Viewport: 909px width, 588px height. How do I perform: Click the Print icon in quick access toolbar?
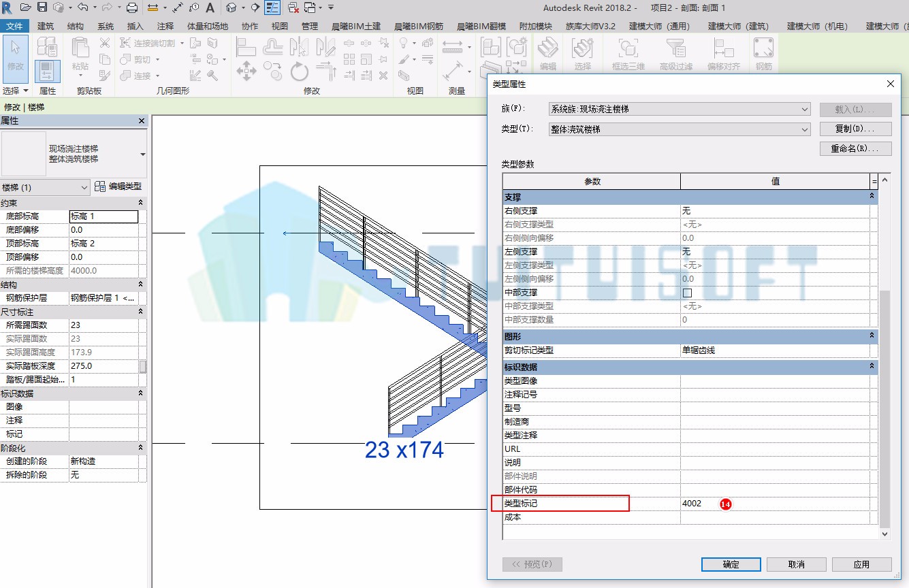(132, 7)
